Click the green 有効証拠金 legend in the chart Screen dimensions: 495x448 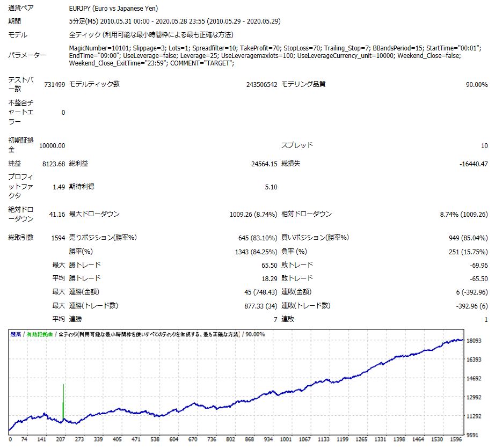(40, 334)
